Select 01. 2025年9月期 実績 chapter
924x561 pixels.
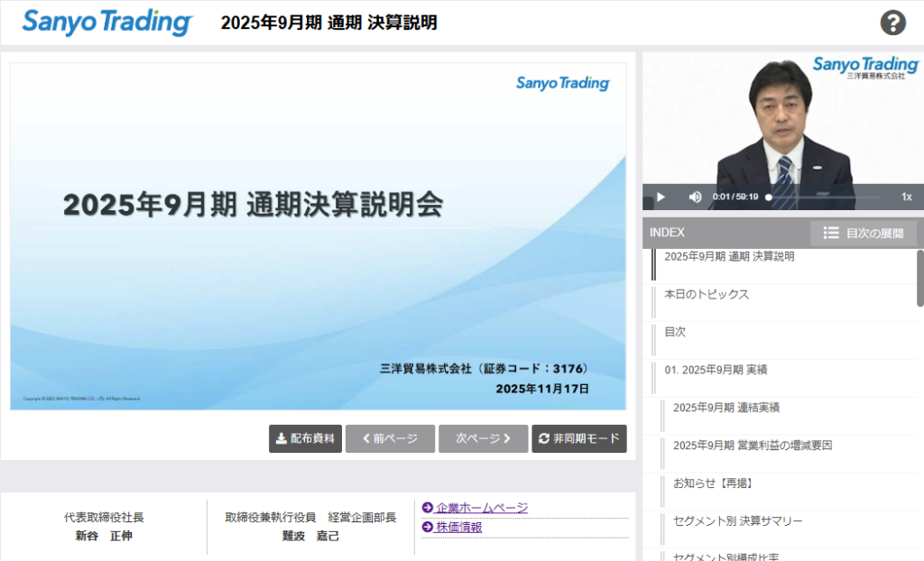[x=716, y=370]
